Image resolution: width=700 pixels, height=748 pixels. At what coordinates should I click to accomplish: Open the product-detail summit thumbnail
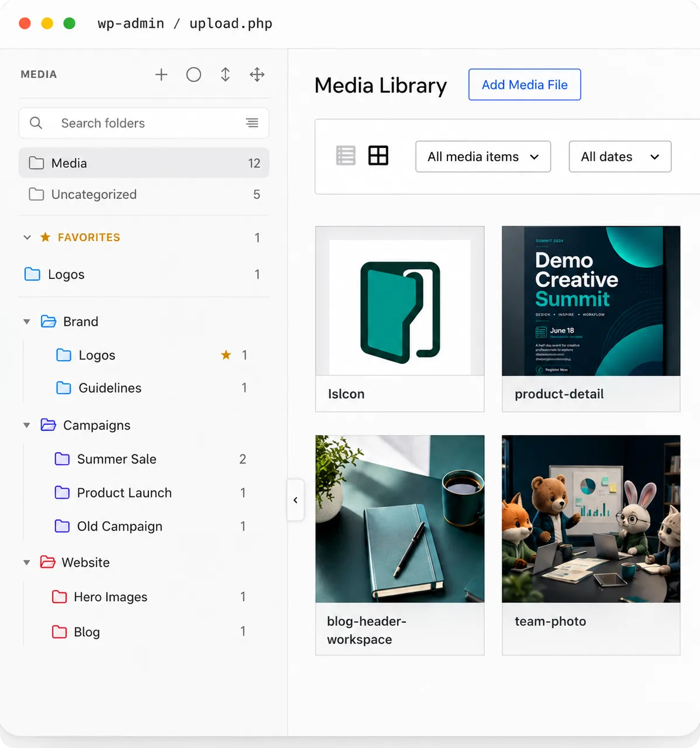591,301
